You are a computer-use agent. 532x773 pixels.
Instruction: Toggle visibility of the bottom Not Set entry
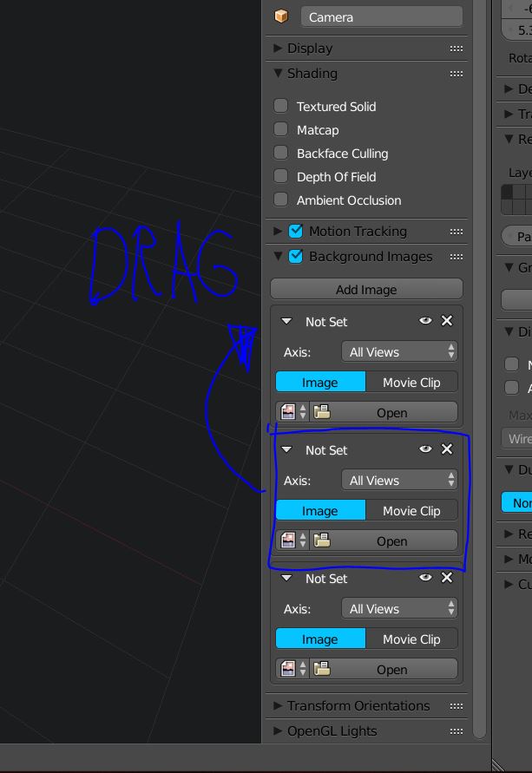tap(425, 578)
